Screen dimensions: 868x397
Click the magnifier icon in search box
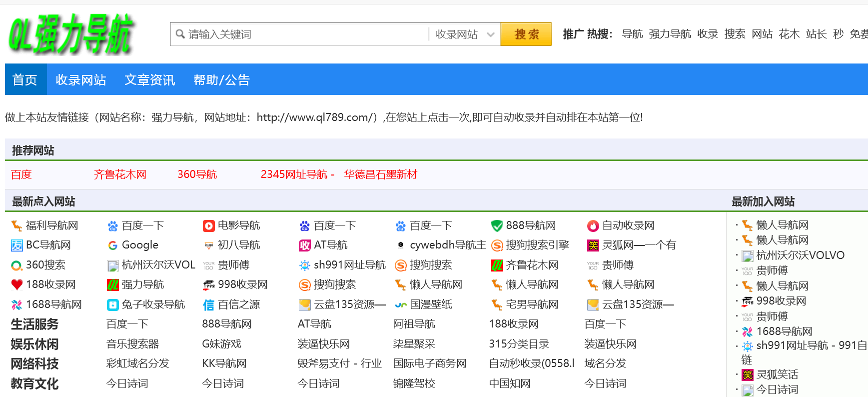[180, 34]
